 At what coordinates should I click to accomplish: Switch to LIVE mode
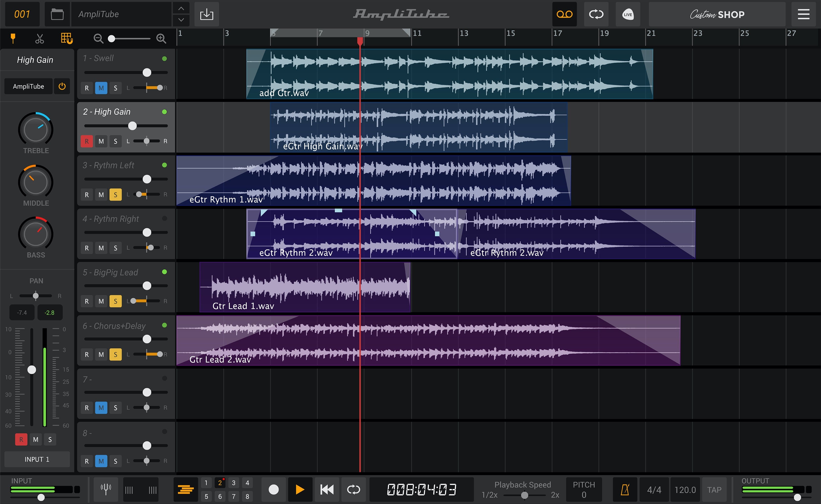[x=627, y=14]
